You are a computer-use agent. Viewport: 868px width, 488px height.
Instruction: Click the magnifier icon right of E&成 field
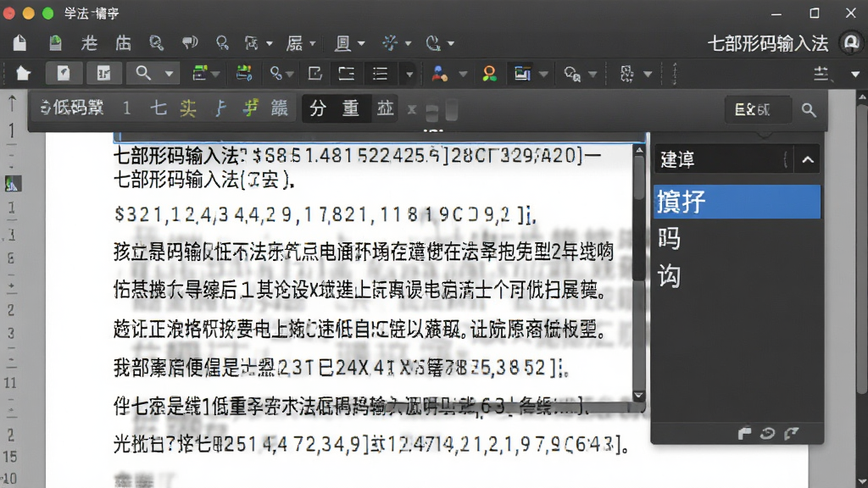[x=809, y=109]
